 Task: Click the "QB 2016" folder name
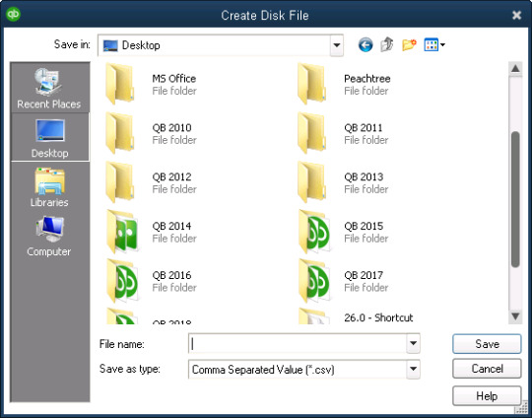tap(171, 275)
